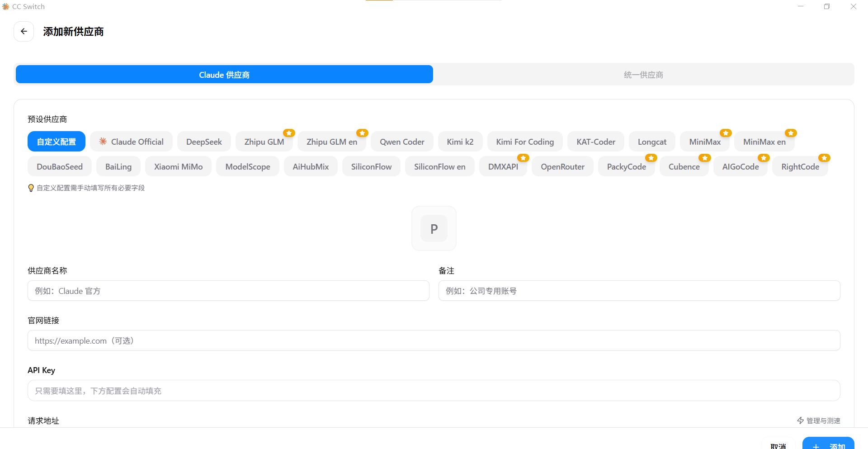Click the CC Switch app icon
Viewport: 868px width, 449px height.
click(5, 6)
